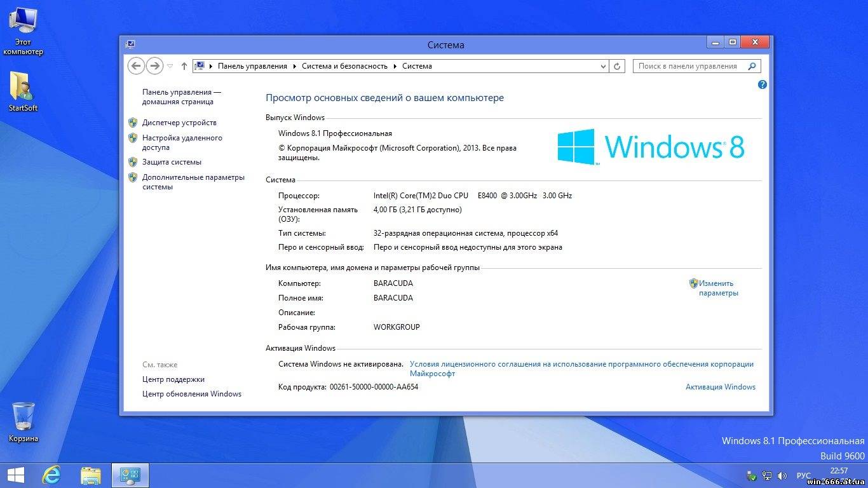Click the address bar computer icon
This screenshot has height=488, width=868.
click(x=200, y=66)
